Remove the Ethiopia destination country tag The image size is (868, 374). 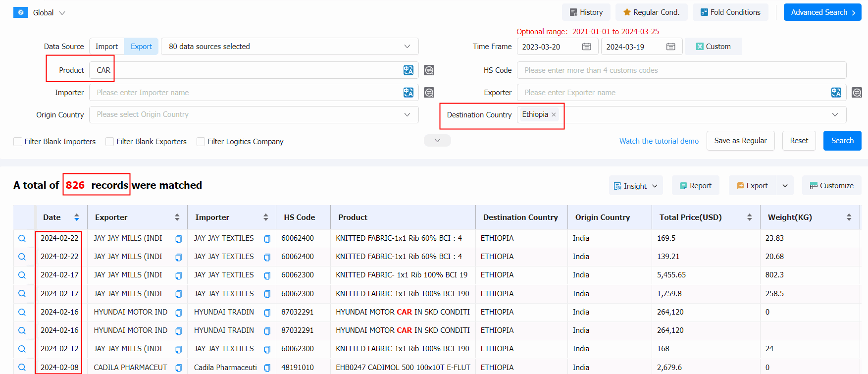coord(554,114)
